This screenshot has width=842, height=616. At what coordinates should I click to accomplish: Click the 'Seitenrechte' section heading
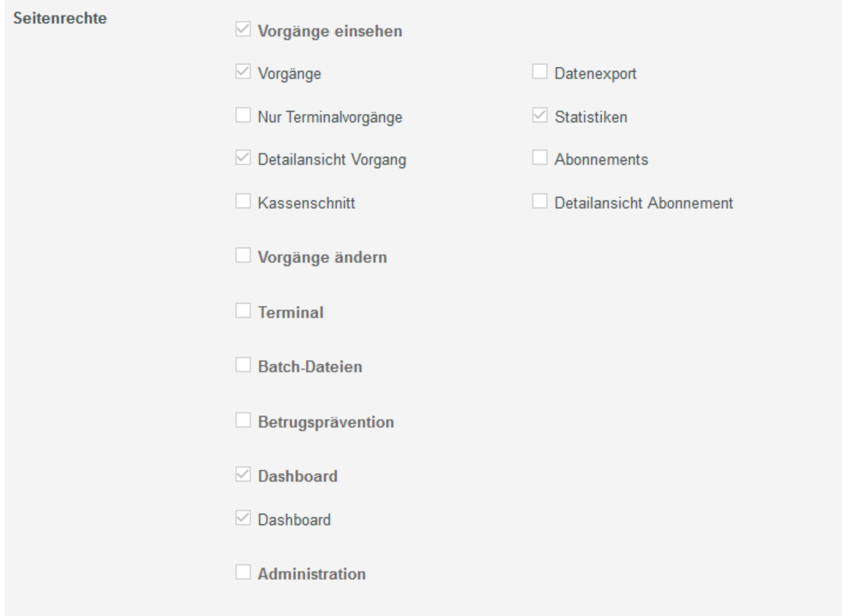point(60,18)
